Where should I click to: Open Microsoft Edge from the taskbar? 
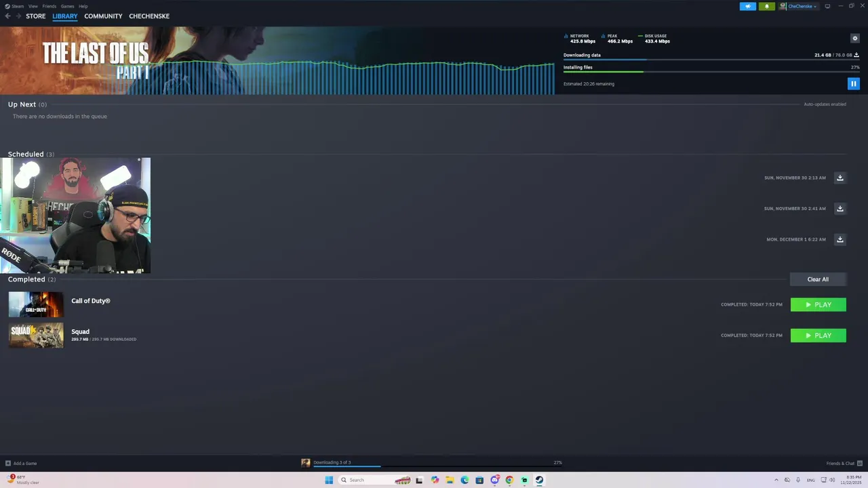pyautogui.click(x=465, y=480)
